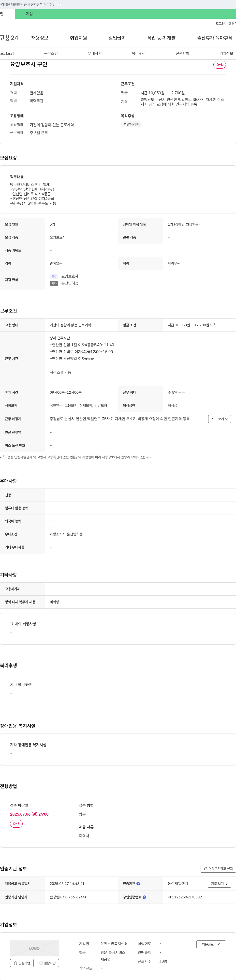Jump to the 복리후생 section tab
The image size is (236, 980).
pos(139,53)
